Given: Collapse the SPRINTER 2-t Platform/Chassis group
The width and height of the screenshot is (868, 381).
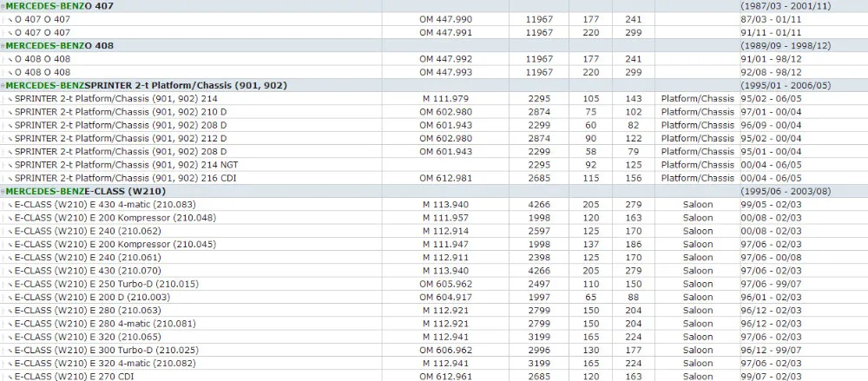Looking at the screenshot, I should click(x=3, y=86).
